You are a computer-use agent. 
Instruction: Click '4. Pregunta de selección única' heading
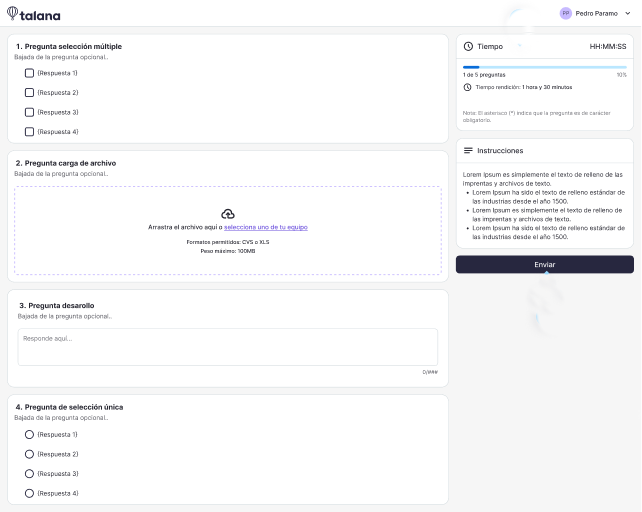click(69, 407)
